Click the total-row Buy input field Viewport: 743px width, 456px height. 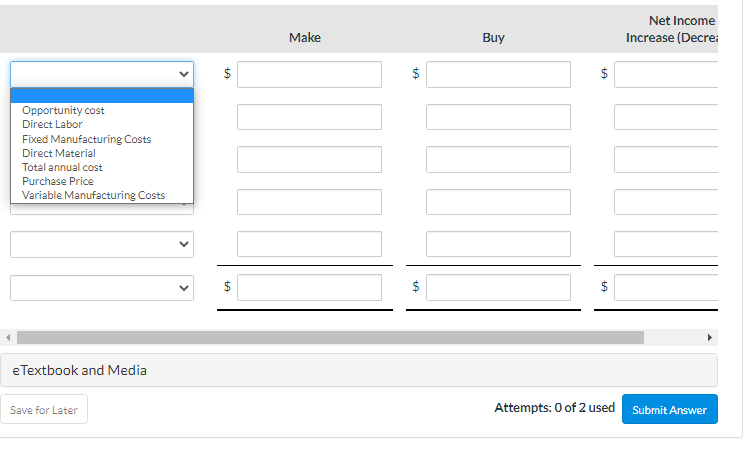click(498, 287)
